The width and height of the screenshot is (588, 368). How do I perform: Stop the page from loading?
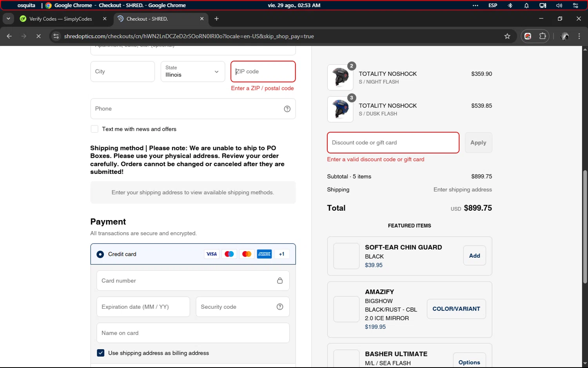coord(38,36)
